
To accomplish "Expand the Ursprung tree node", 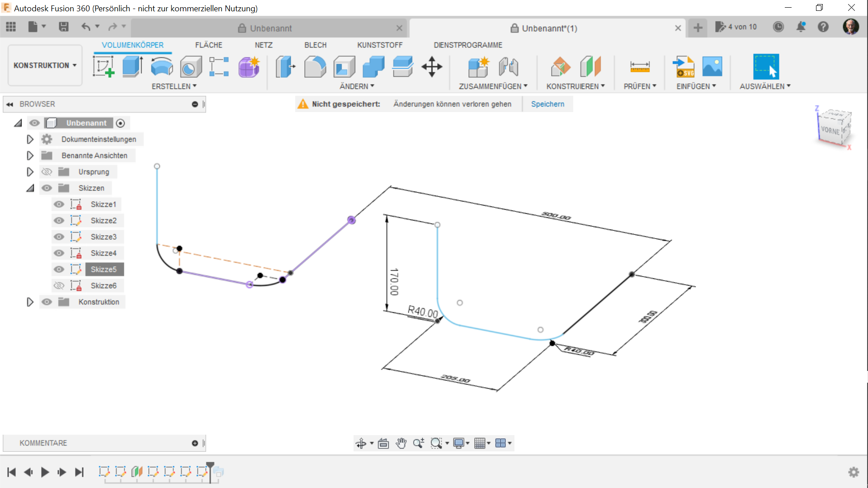I will pos(30,172).
